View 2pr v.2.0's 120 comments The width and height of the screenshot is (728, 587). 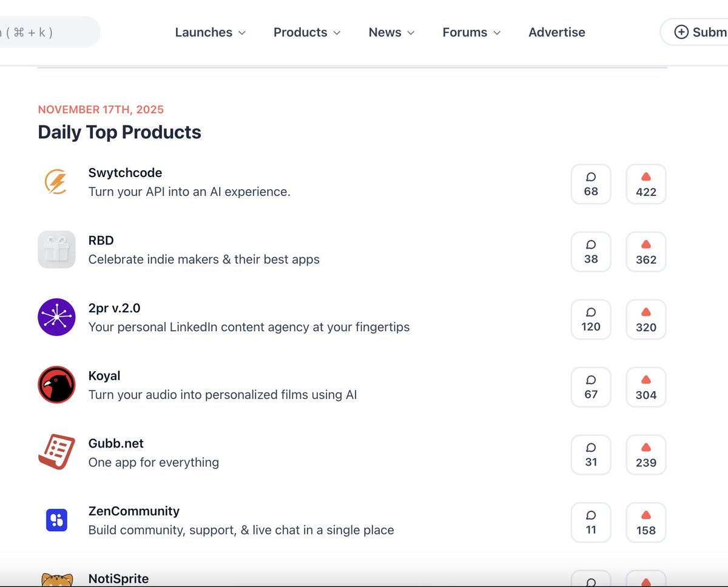pyautogui.click(x=591, y=319)
